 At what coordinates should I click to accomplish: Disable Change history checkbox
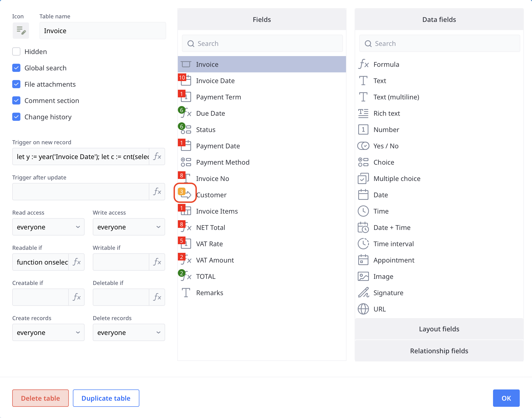16,117
